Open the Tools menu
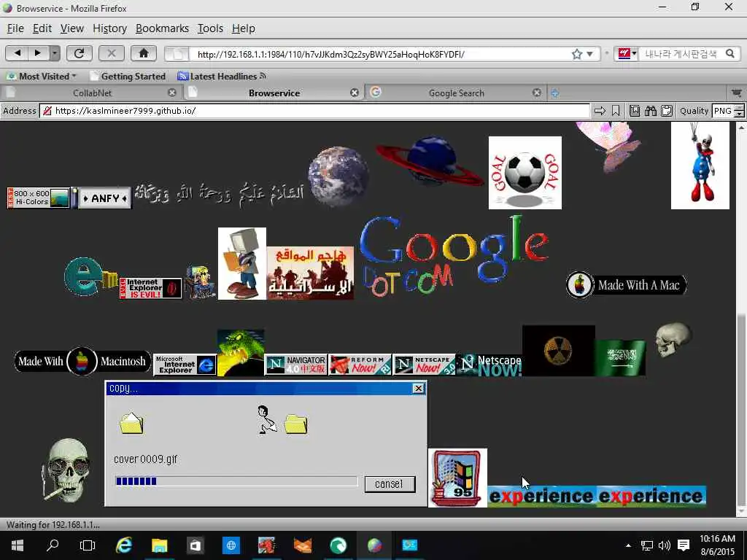This screenshot has height=560, width=747. coord(210,28)
